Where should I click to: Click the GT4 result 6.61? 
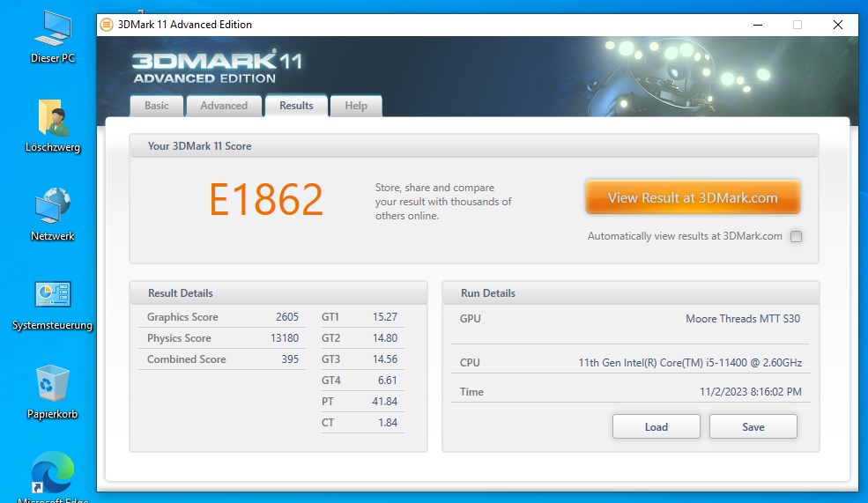(388, 381)
